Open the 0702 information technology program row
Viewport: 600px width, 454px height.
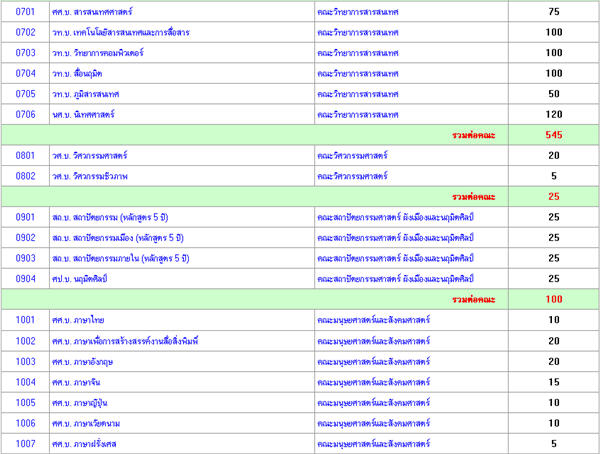click(x=120, y=32)
